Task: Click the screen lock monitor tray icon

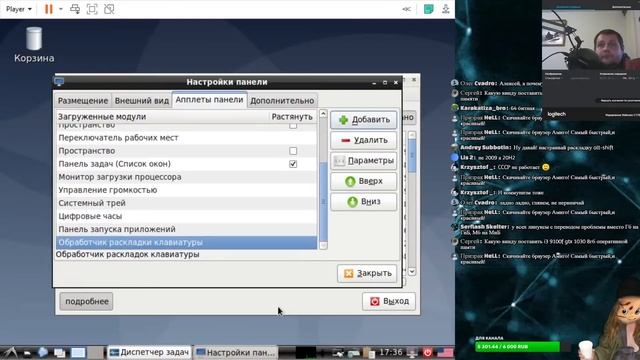Action: (x=412, y=353)
